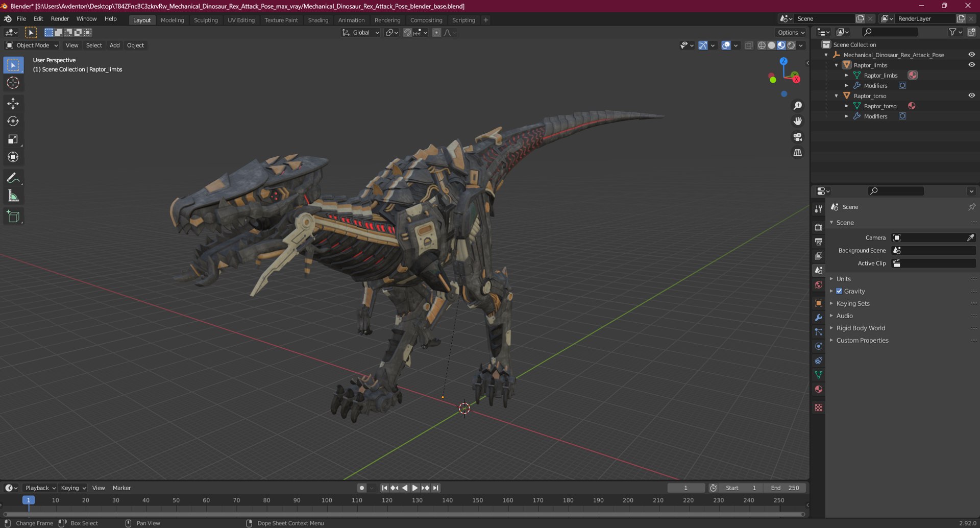980x528 pixels.
Task: Click the current frame number field
Action: (685, 488)
